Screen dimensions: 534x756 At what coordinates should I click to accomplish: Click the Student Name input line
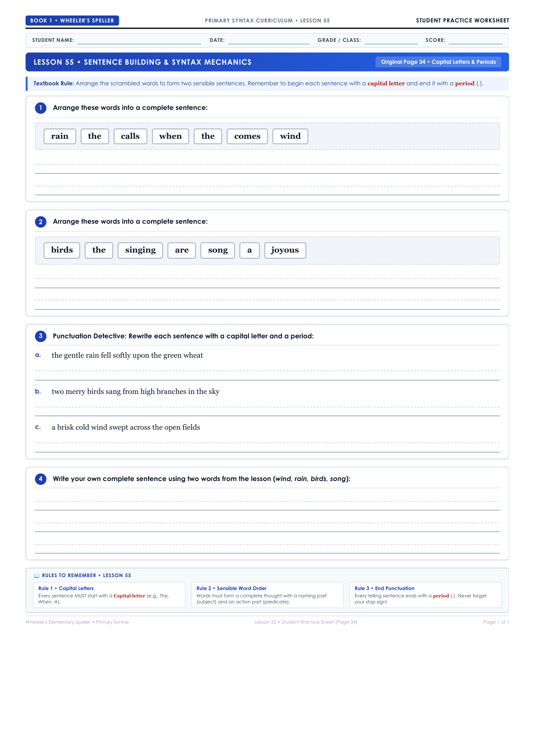click(139, 41)
